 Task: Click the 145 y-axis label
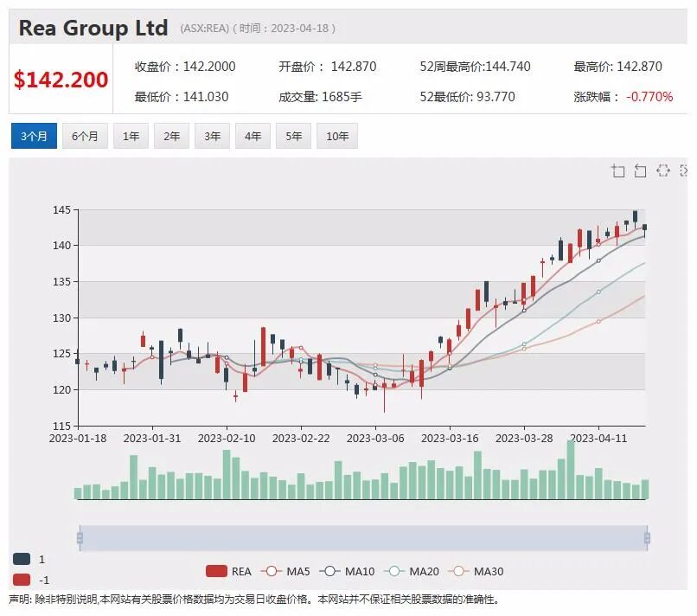[x=61, y=210]
